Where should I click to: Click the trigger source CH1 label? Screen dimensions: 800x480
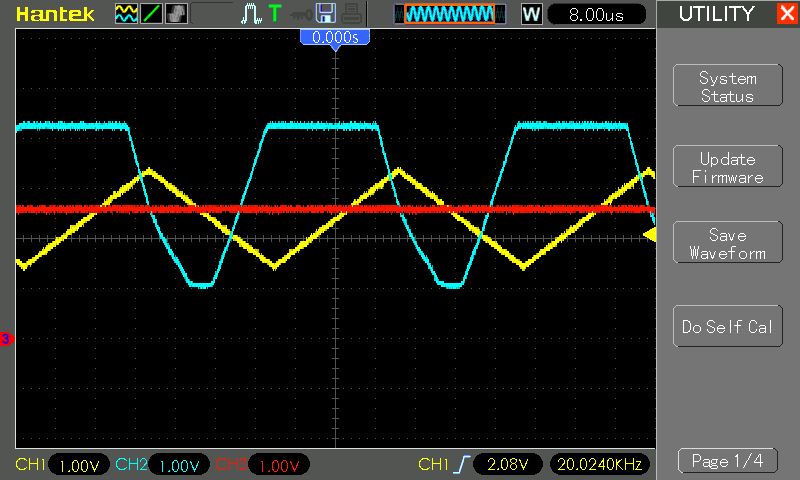click(433, 464)
